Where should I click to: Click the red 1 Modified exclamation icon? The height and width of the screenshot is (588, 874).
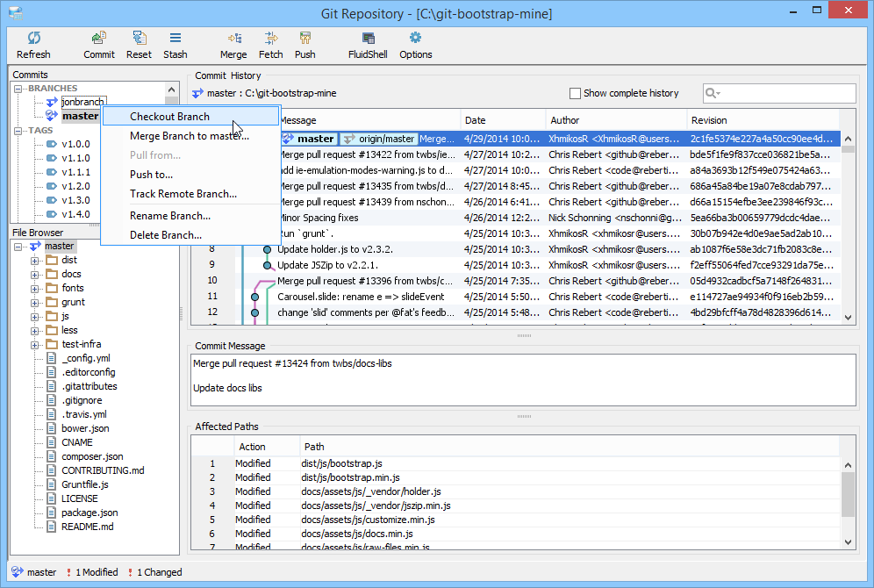(68, 572)
